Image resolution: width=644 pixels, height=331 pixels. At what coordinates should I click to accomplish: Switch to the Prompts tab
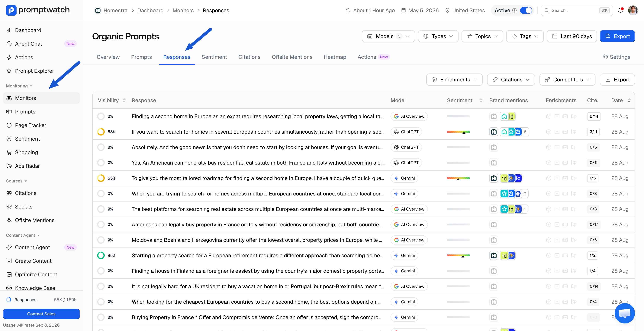pos(141,57)
